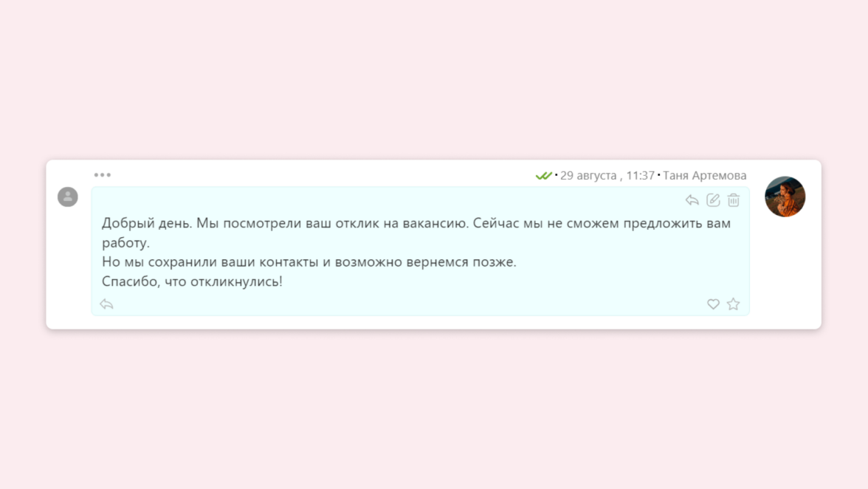Screen dimensions: 868x489
Task: Open Таня Артемова's profile photo
Action: (x=785, y=196)
